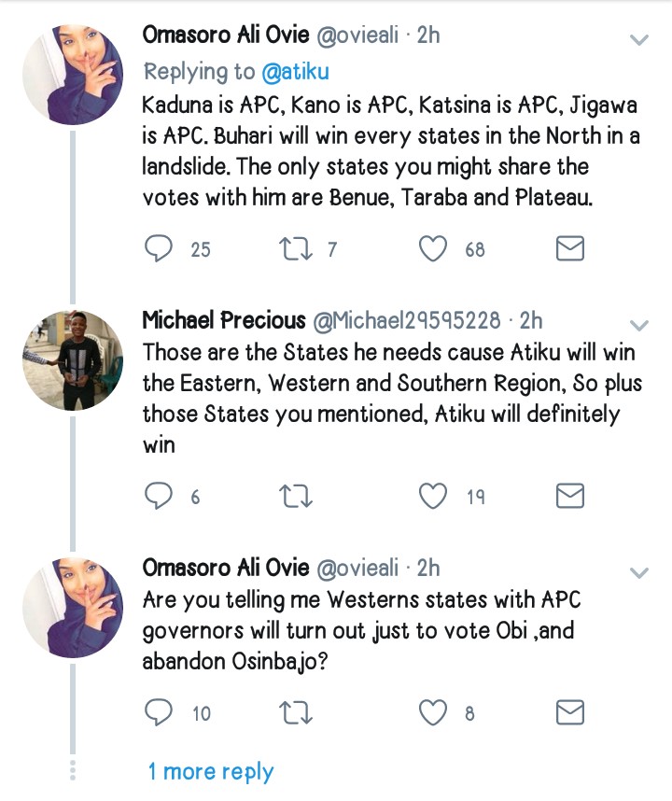Reply to Michael Precious's tweet
Screen dimensions: 672x801
point(160,497)
